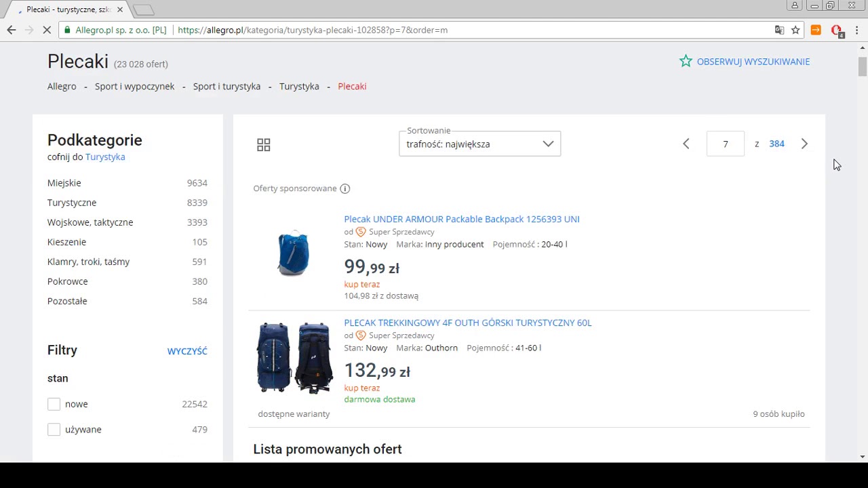Click 'Lista promowanych ofert' heading
868x488 pixels.
click(x=328, y=449)
